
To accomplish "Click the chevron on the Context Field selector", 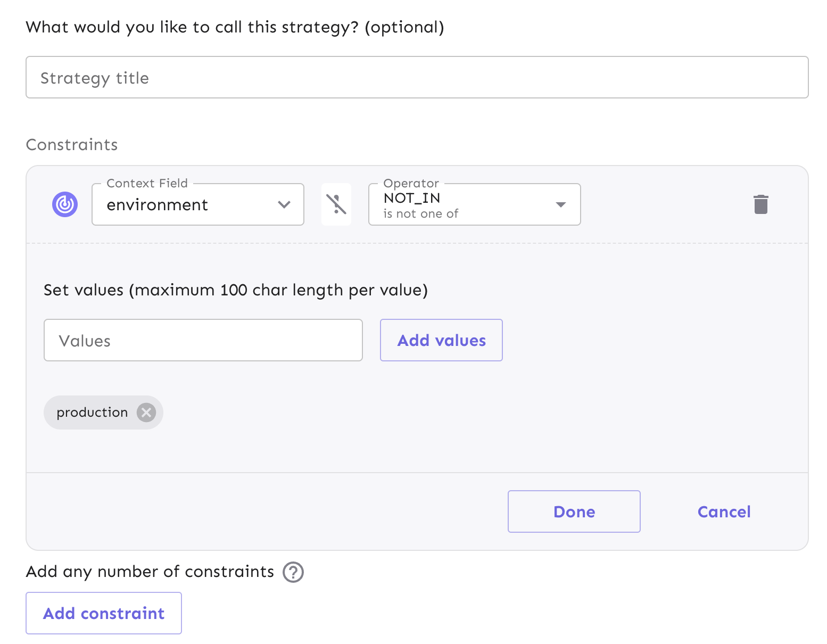I will coord(284,204).
